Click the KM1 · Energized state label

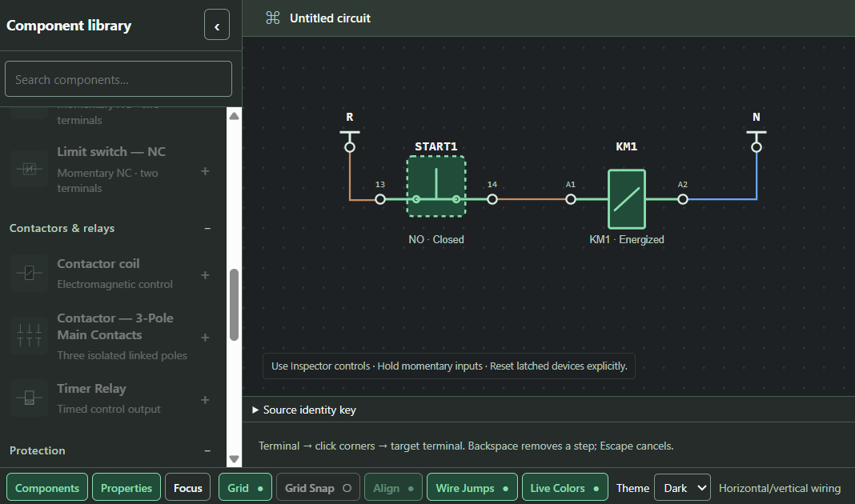tap(627, 239)
